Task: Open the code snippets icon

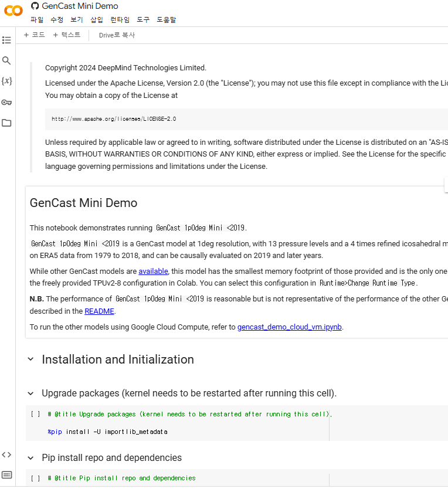Action: point(6,454)
